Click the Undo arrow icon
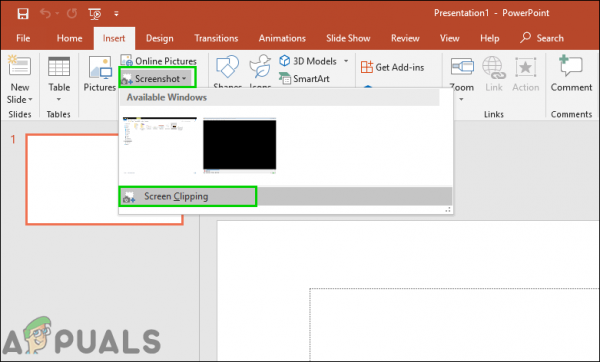The image size is (600, 362). point(46,14)
